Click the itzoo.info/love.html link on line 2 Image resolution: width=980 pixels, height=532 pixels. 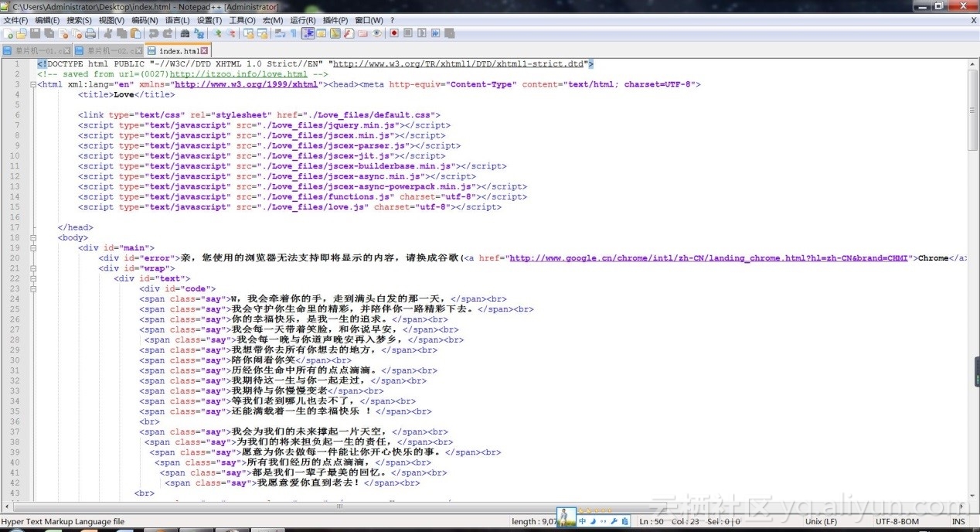pos(239,74)
